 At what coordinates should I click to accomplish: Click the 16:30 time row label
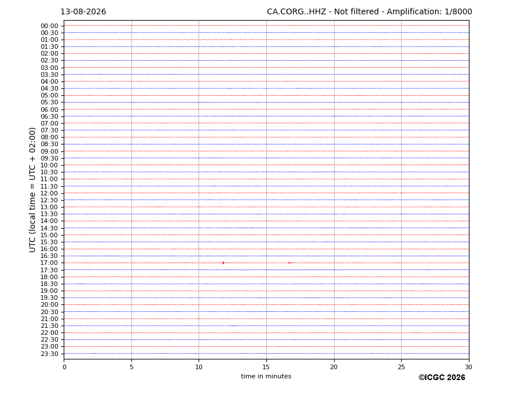(49, 256)
